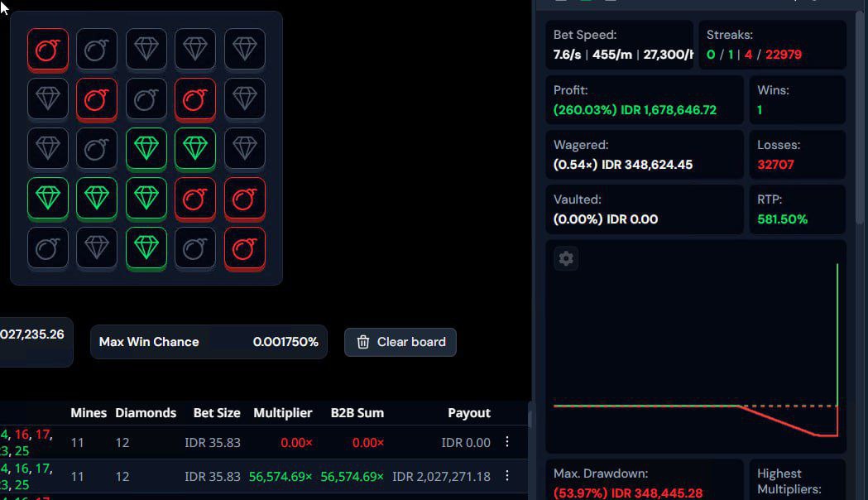
Task: Click the IDR 2,027,271.18 payout cell
Action: coord(441,477)
